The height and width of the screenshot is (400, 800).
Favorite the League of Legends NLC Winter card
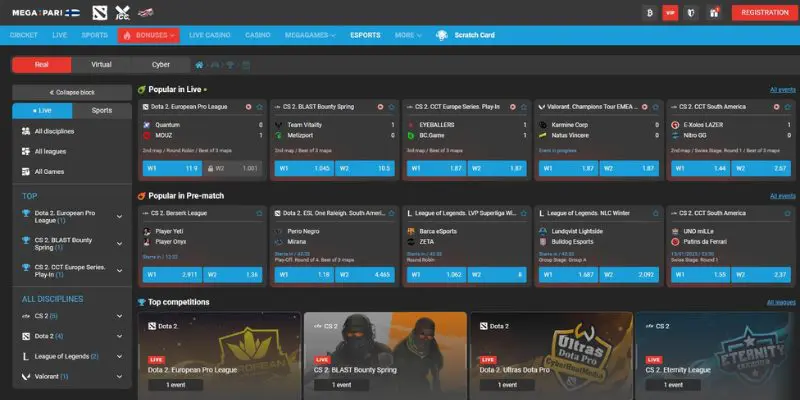pos(656,213)
